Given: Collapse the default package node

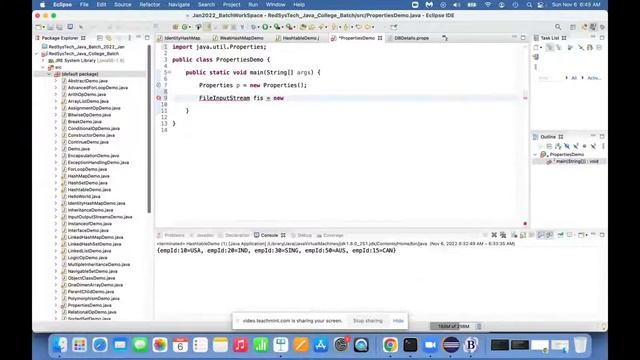Looking at the screenshot, I should (49, 74).
